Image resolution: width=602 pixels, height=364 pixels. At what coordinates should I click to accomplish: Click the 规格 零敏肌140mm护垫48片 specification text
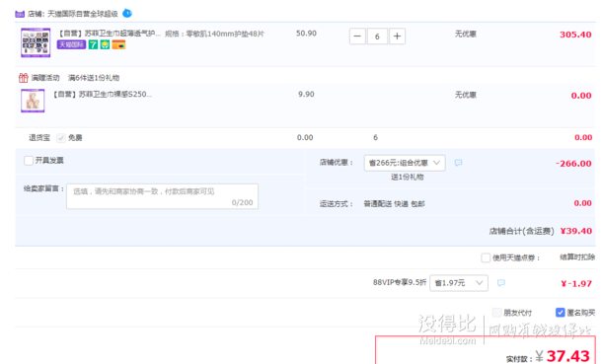point(214,34)
